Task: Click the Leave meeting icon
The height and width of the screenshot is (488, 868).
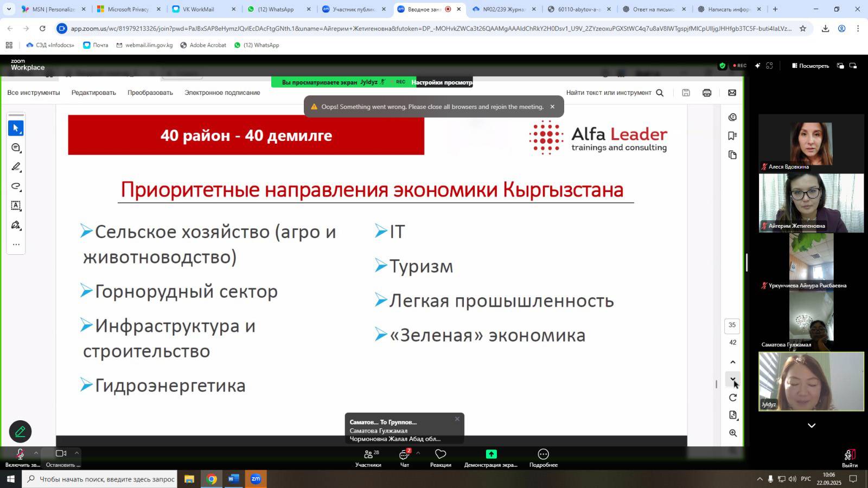Action: click(850, 457)
